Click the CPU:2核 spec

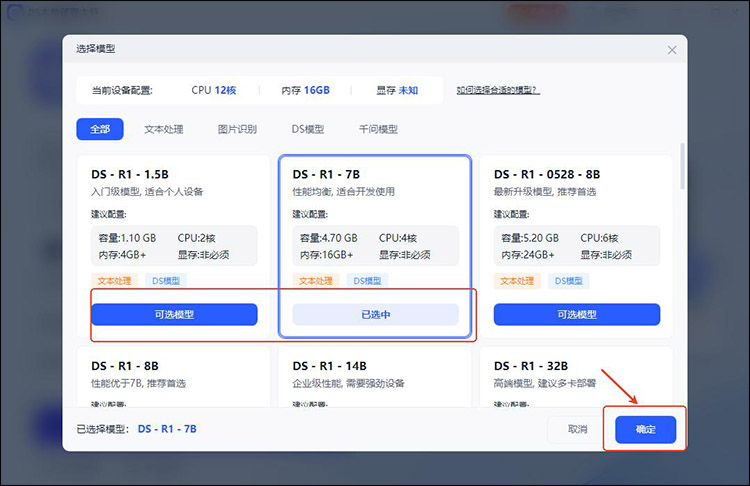click(x=197, y=238)
